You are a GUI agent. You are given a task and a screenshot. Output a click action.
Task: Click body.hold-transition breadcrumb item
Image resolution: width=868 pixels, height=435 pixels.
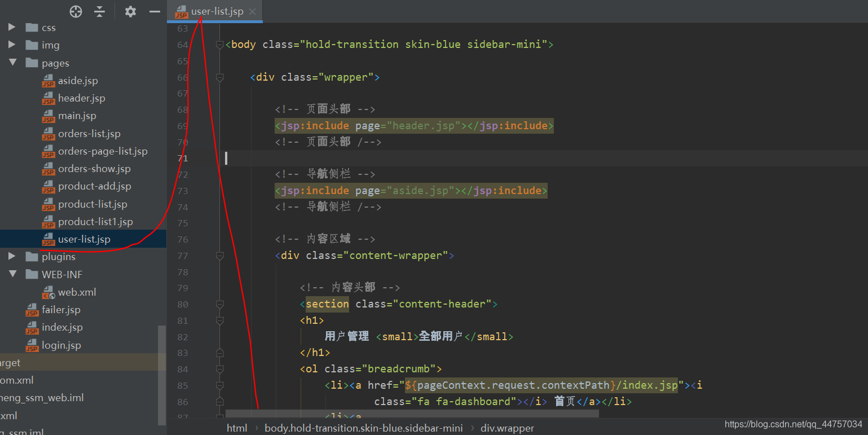[364, 428]
